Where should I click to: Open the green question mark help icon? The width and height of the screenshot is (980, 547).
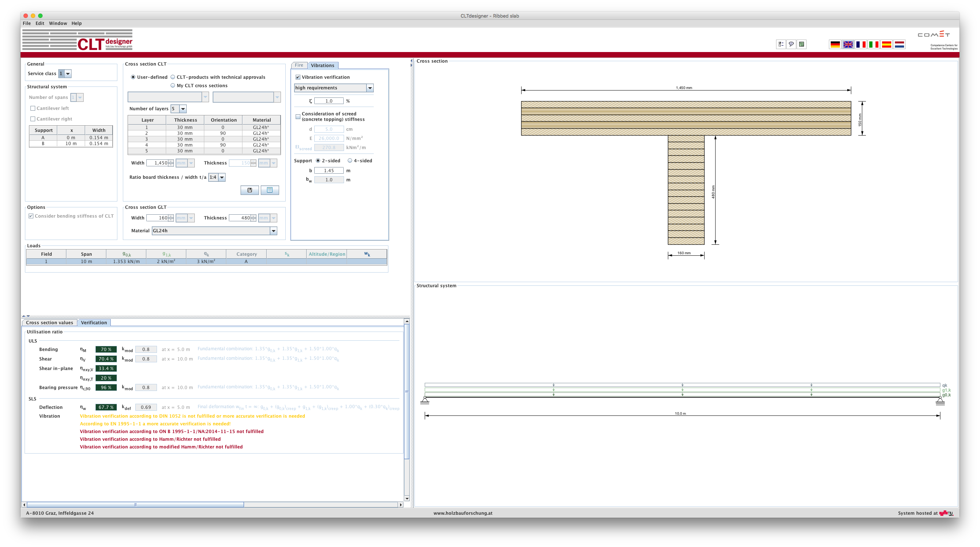point(802,44)
